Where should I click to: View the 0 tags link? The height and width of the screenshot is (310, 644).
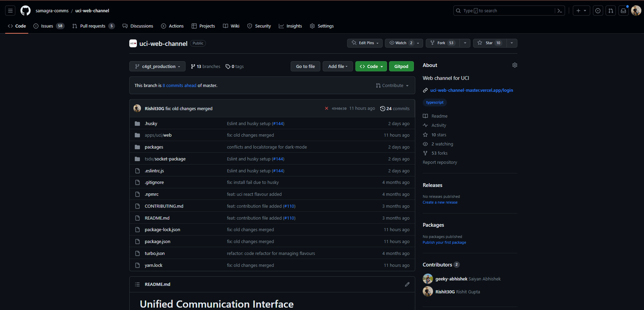click(234, 66)
